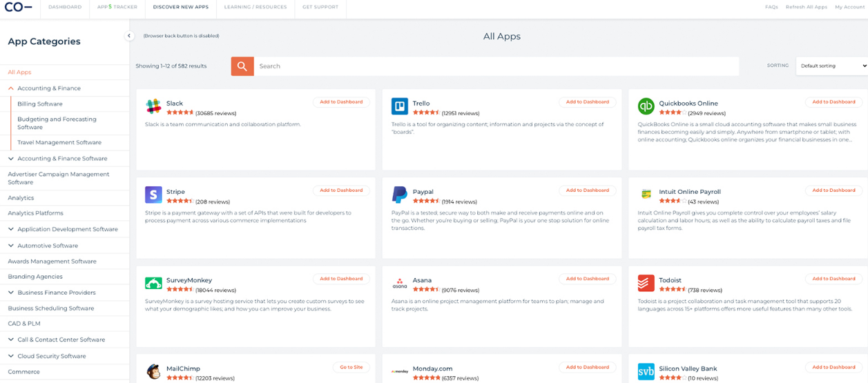Screen dimensions: 868x383
Task: Expand the Application Development Software category
Action: tap(11, 229)
